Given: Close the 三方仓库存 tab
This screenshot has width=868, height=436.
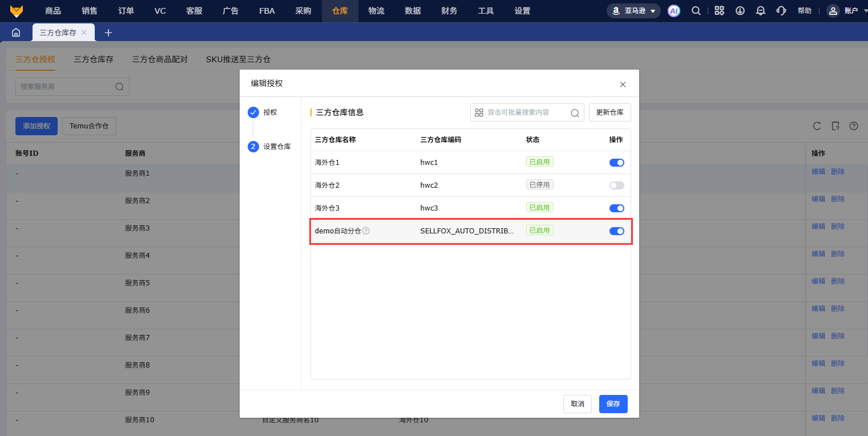Looking at the screenshot, I should pos(84,33).
